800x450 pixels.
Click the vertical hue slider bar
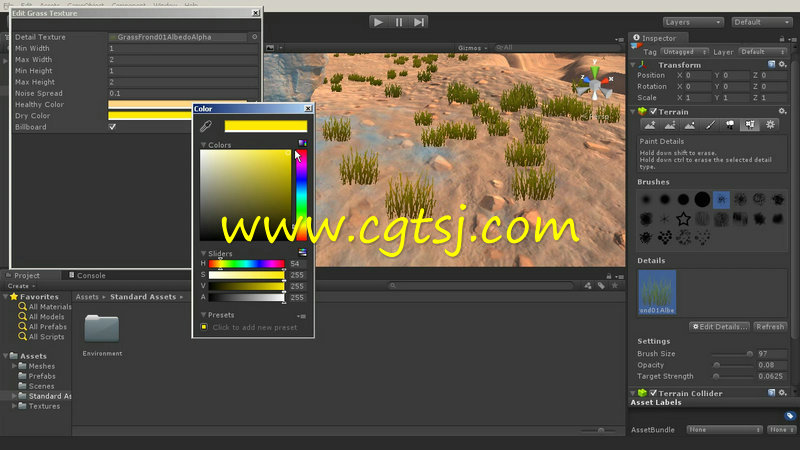(302, 195)
